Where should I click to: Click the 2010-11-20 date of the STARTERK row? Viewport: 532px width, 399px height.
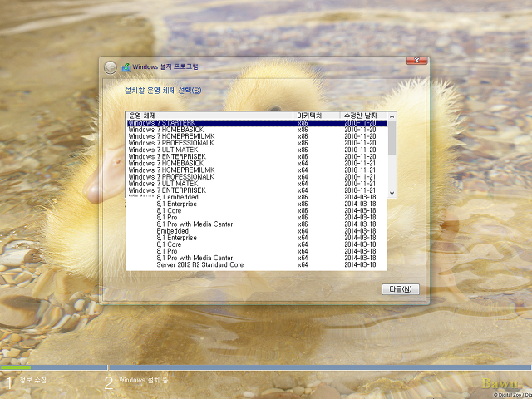click(360, 123)
